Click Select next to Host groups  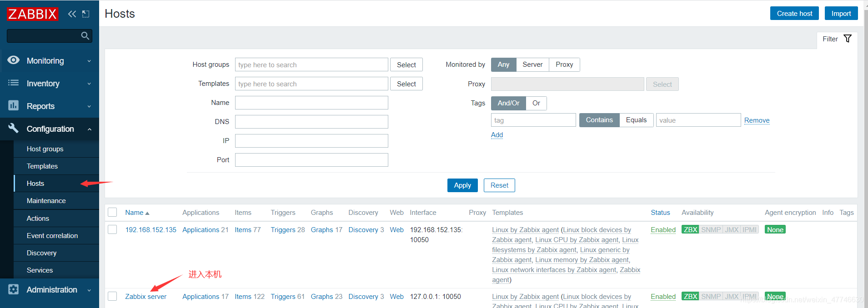(406, 65)
